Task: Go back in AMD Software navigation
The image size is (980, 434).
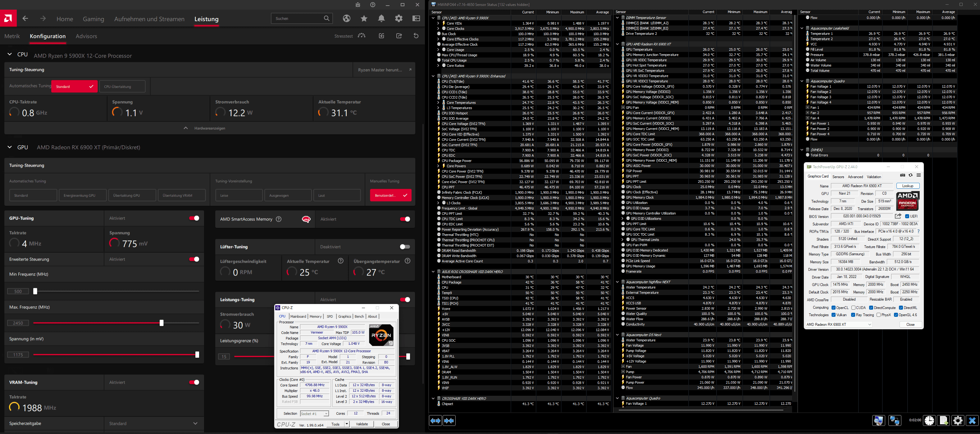Action: 25,19
